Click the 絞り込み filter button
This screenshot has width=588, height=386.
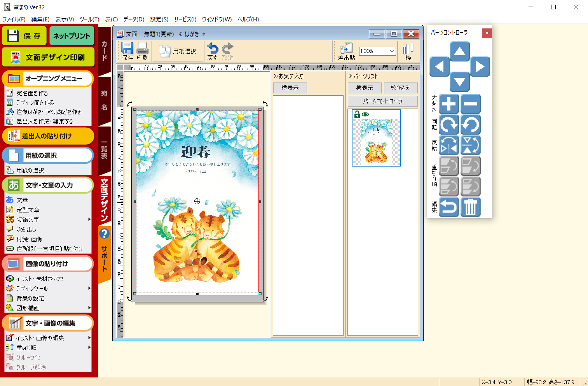point(400,88)
